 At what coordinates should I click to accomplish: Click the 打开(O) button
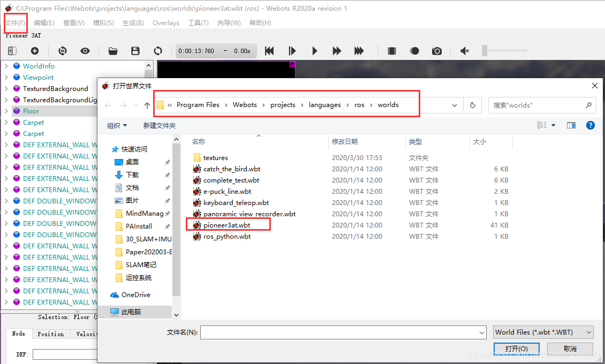click(516, 348)
